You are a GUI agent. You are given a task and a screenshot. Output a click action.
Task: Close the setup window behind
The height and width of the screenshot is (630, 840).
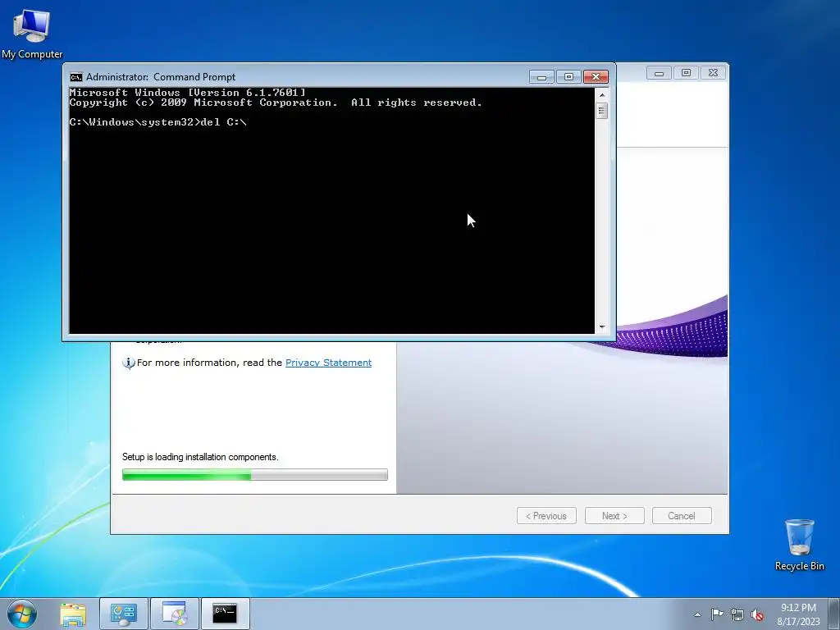tap(713, 73)
